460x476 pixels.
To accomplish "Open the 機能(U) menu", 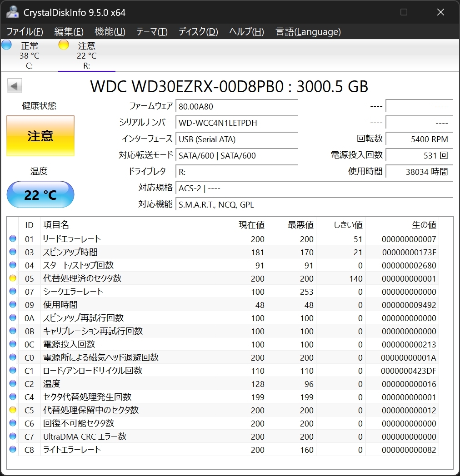I will (x=110, y=32).
